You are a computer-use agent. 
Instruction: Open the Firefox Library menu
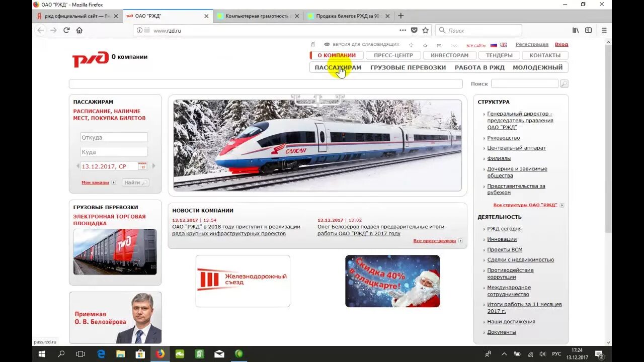[576, 30]
